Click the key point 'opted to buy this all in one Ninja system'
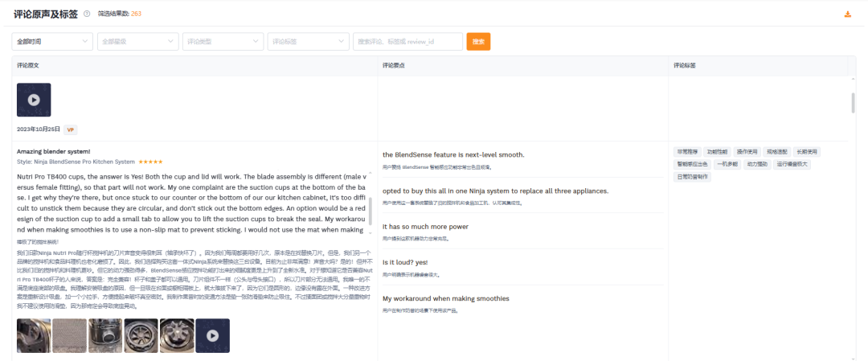The width and height of the screenshot is (868, 361). (x=495, y=191)
